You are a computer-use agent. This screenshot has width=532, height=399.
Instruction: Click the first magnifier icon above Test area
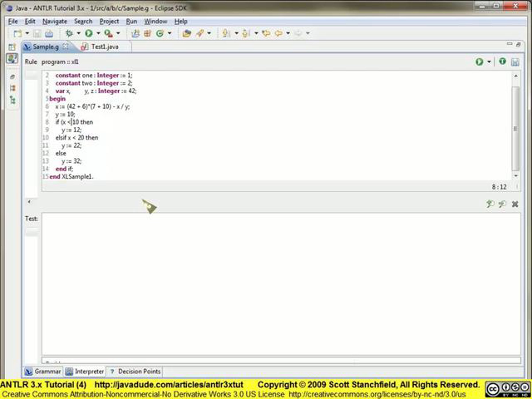click(490, 204)
